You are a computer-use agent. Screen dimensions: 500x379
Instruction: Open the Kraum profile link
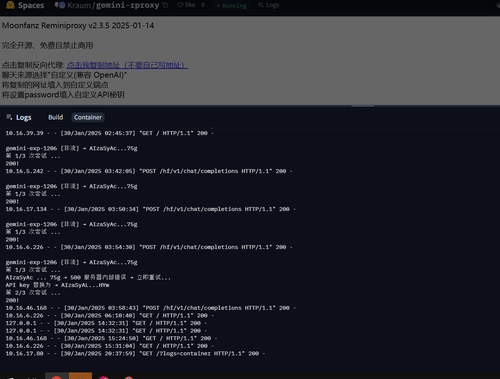pos(80,5)
